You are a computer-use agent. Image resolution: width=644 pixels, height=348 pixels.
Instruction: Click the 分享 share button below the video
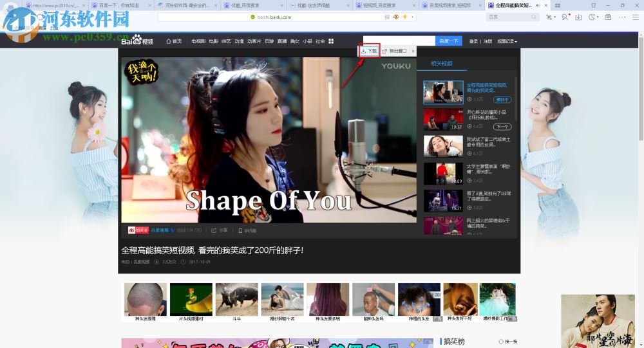pyautogui.click(x=220, y=230)
